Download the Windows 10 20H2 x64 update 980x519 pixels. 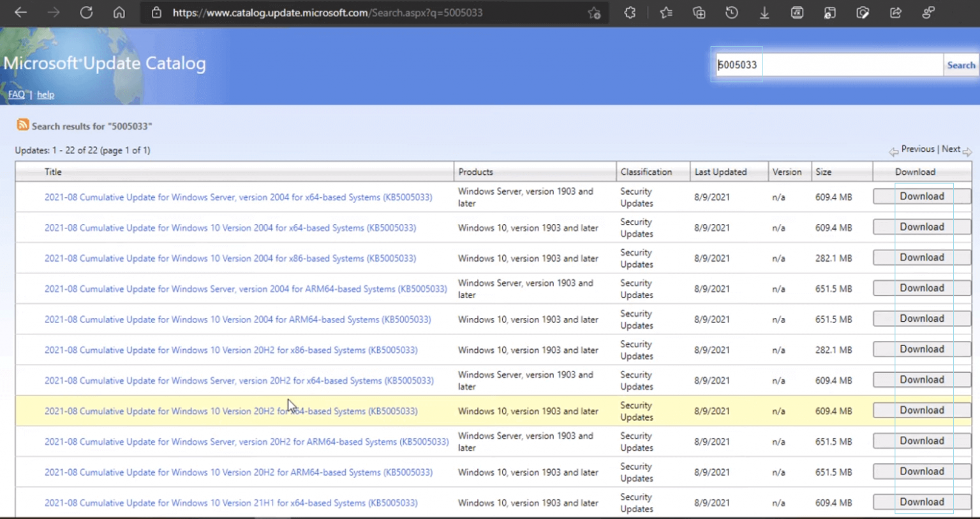point(921,410)
